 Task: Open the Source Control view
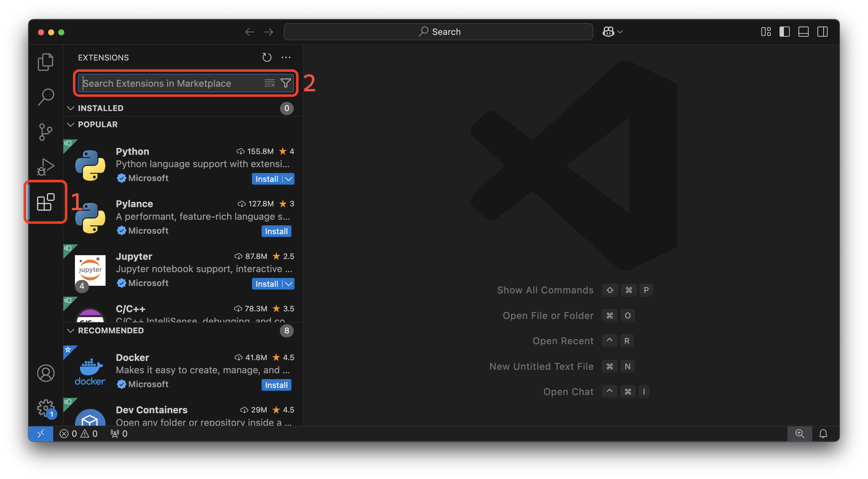coord(46,132)
